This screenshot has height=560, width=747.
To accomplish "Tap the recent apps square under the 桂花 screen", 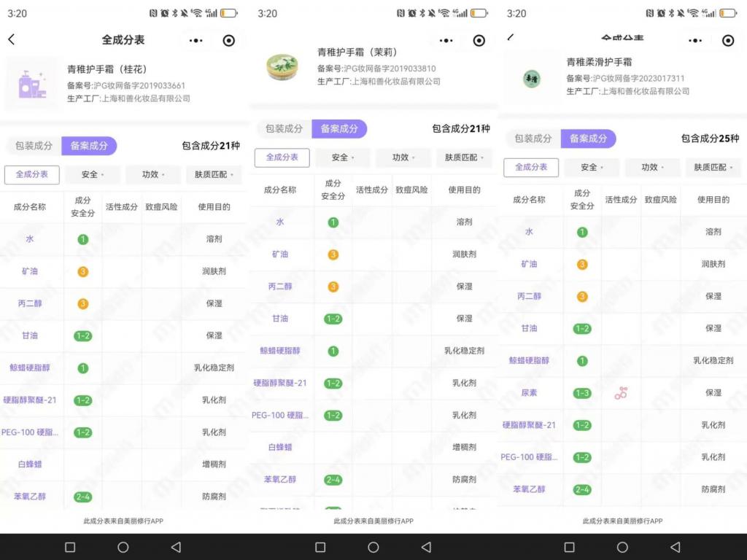I will coord(70,547).
